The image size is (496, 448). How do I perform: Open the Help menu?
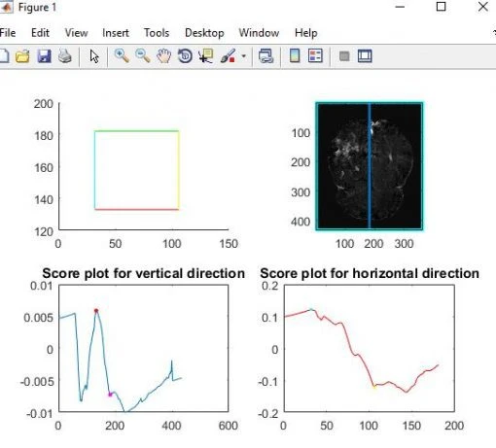point(305,33)
